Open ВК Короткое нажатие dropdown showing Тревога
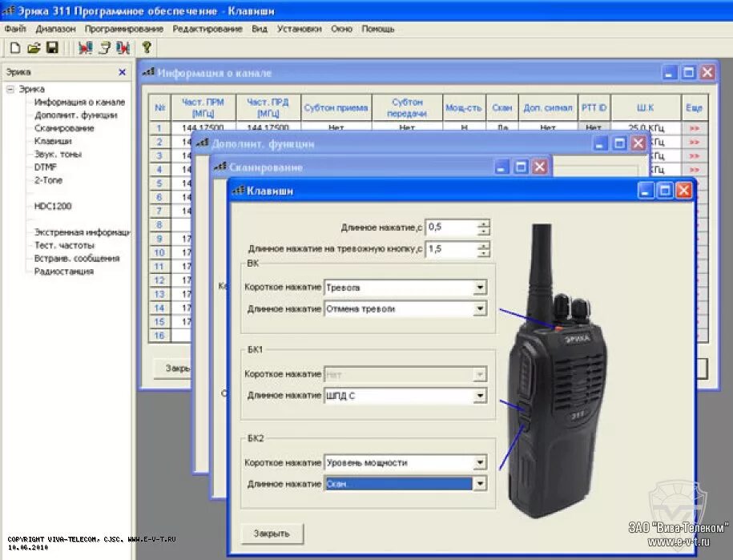Viewport: 733px width, 560px height. point(480,287)
